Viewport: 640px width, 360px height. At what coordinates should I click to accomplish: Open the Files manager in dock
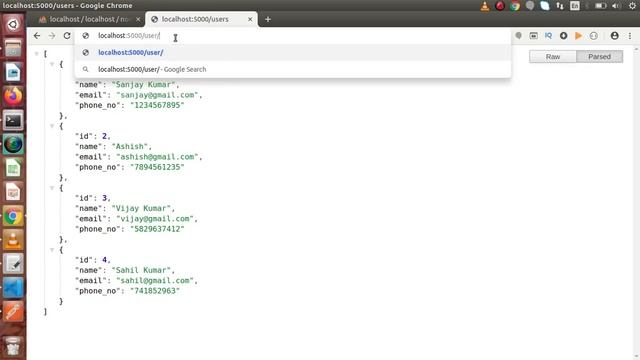coord(13,49)
